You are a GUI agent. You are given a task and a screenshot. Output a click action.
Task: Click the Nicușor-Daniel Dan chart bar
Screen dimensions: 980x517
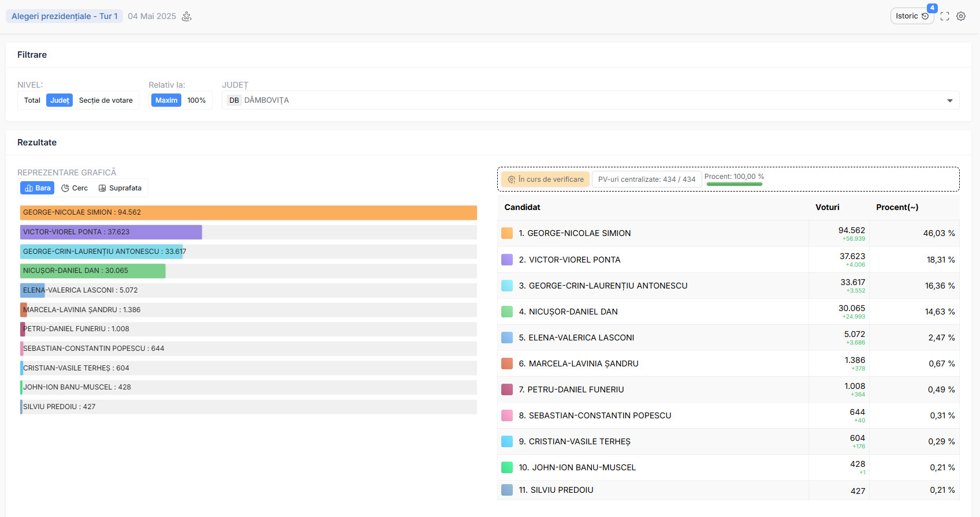[x=93, y=271]
